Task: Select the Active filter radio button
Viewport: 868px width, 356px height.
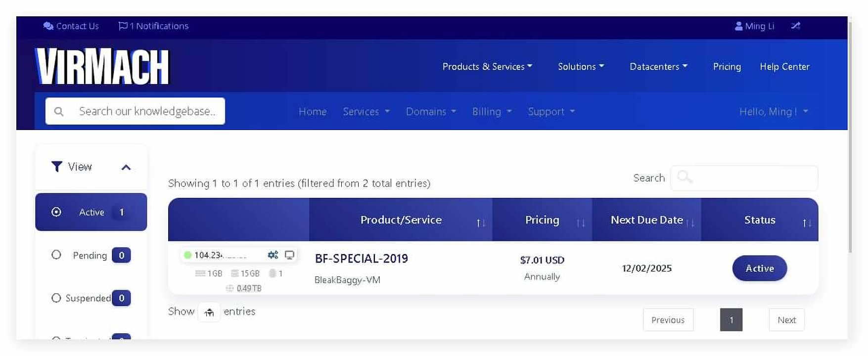Action: (56, 212)
